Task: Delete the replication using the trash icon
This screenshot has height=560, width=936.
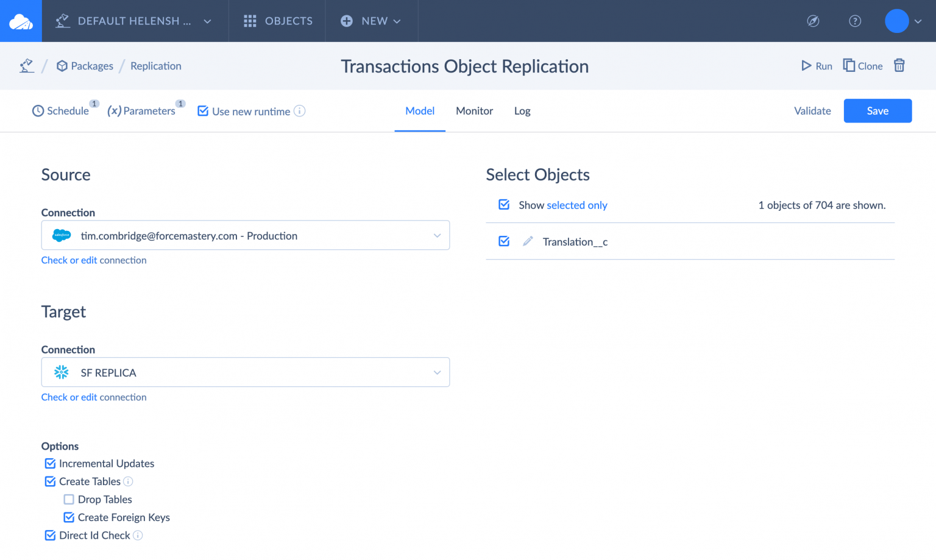Action: pos(899,65)
